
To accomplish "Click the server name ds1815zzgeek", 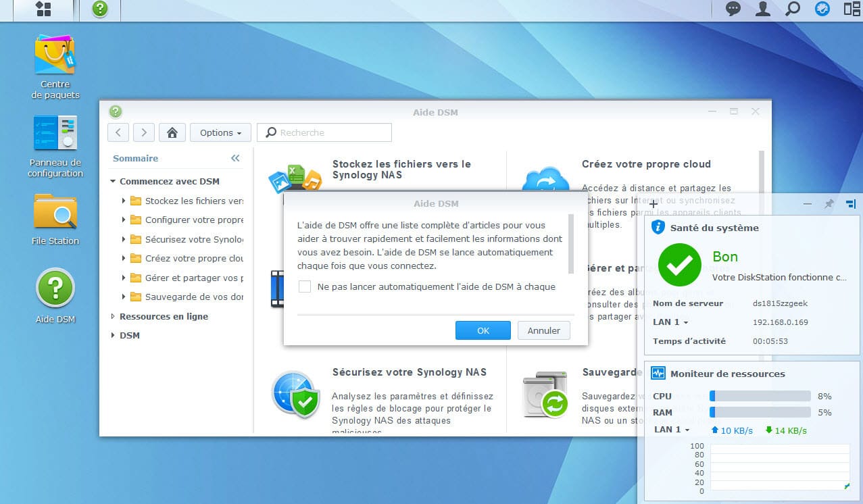I will (x=780, y=303).
